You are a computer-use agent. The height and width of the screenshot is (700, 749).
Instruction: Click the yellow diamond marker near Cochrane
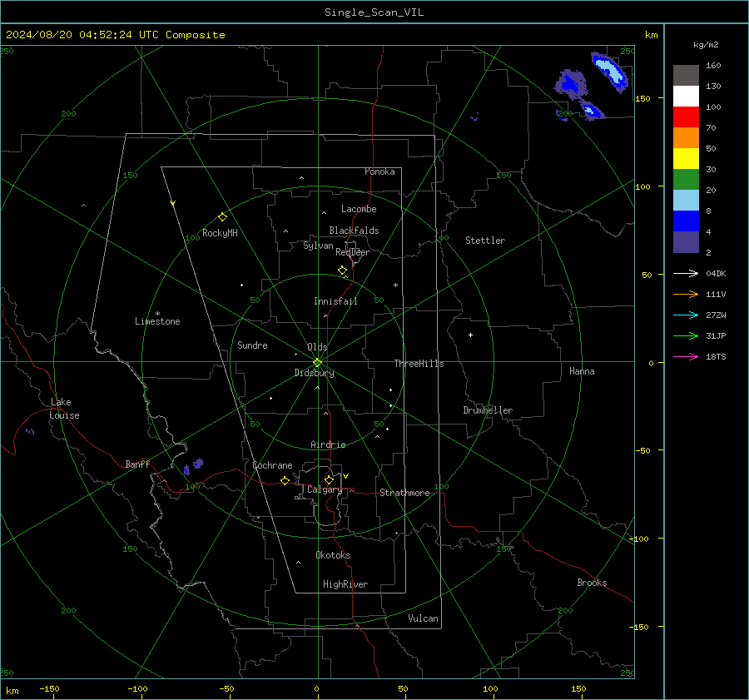click(285, 480)
